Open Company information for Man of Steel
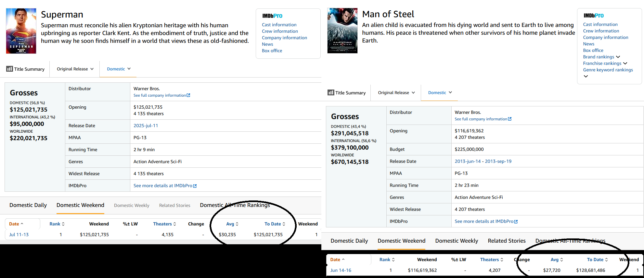The image size is (644, 278). (x=605, y=37)
